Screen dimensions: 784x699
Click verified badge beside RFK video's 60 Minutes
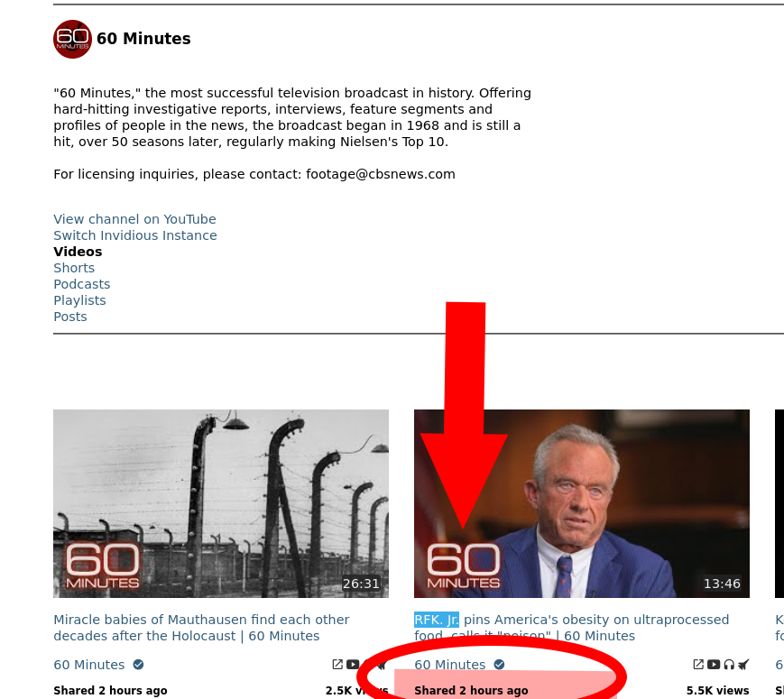point(499,664)
